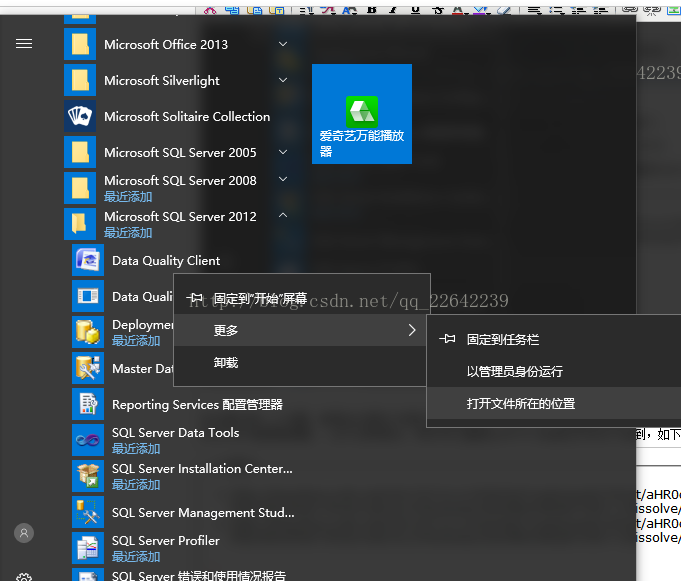Expand Microsoft SQL Server 2008 folder chevron
Image resolution: width=681 pixels, height=581 pixels.
click(x=283, y=180)
